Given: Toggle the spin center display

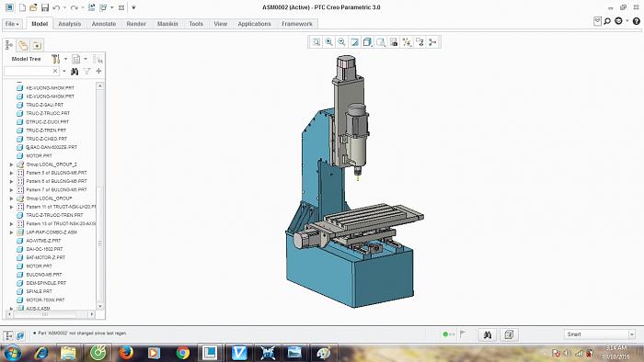Looking at the screenshot, I should (432, 42).
